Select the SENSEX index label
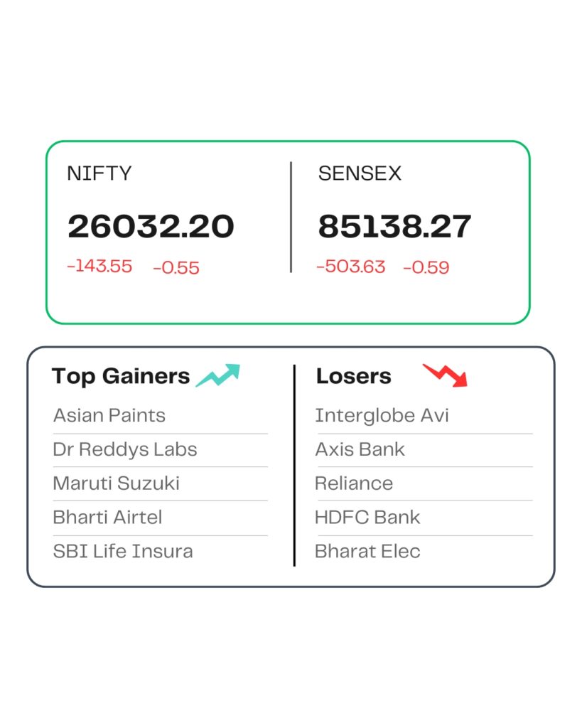 click(360, 173)
